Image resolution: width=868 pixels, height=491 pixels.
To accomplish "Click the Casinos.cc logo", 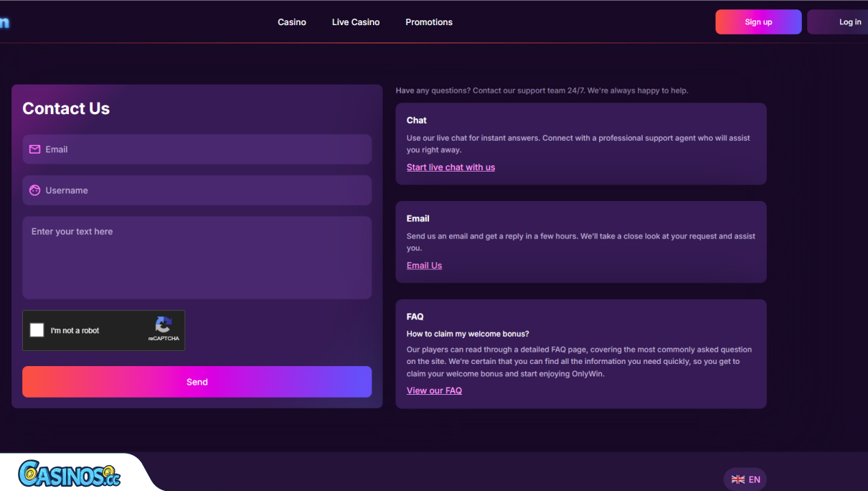I will pyautogui.click(x=69, y=474).
